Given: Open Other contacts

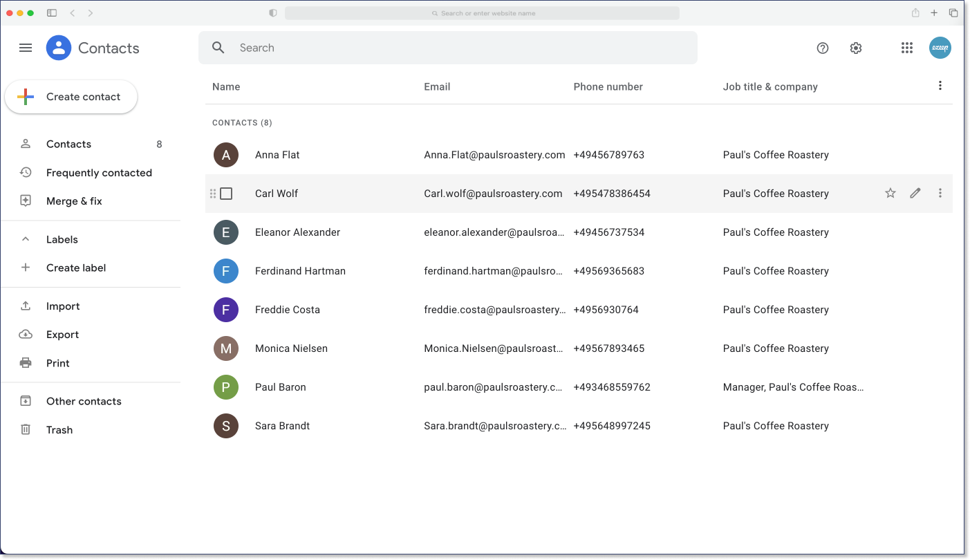Looking at the screenshot, I should (83, 401).
